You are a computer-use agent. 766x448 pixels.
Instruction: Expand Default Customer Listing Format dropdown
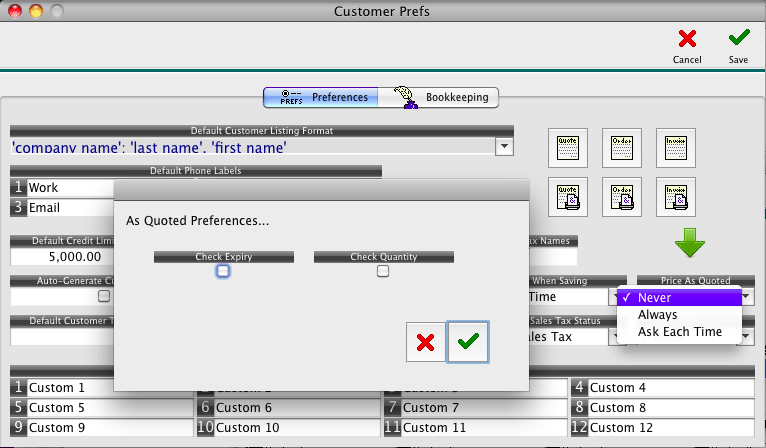pyautogui.click(x=504, y=147)
